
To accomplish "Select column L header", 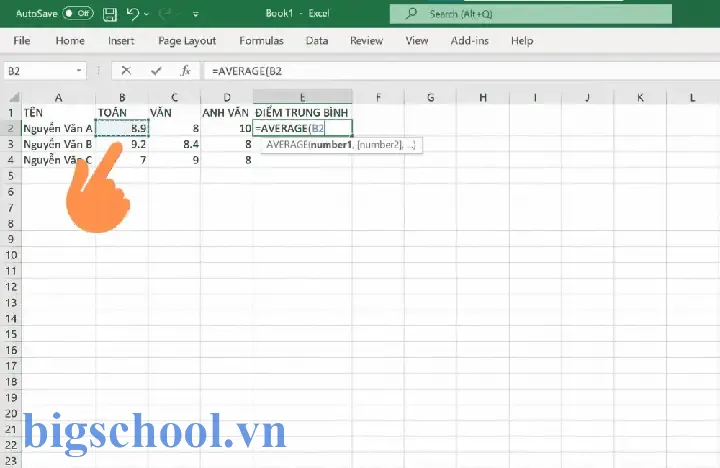I will [x=692, y=97].
